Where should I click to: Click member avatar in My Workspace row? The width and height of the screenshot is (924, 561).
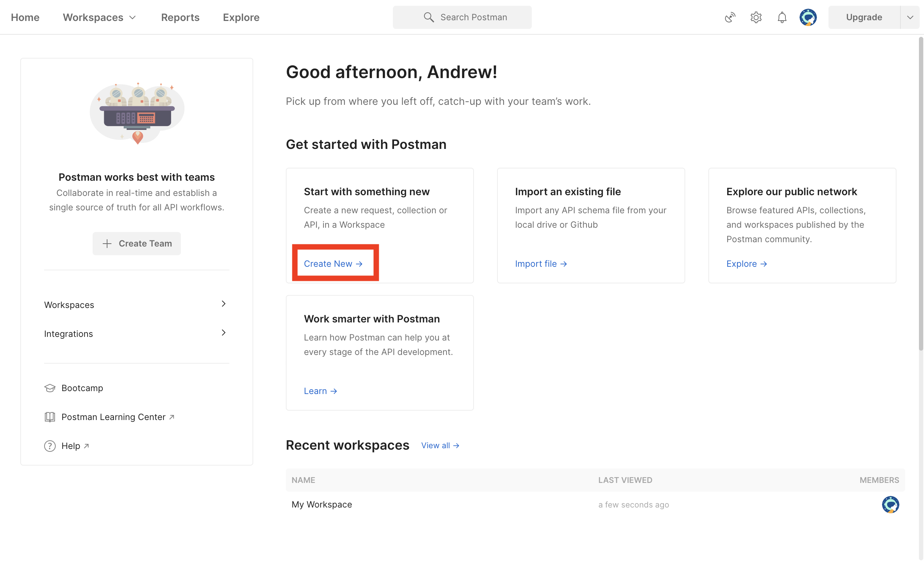pos(890,504)
